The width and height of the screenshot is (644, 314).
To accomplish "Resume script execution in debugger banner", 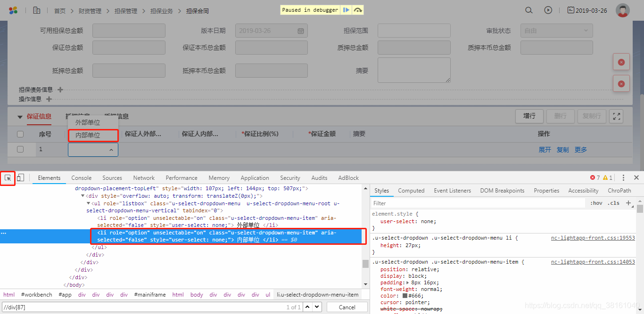I will click(346, 10).
